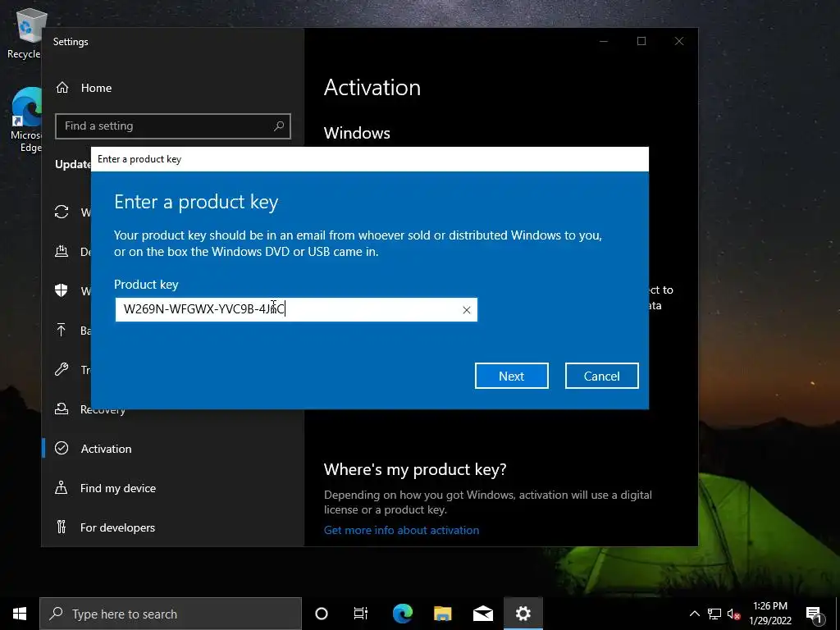The width and height of the screenshot is (840, 630).
Task: Click inside the Product key text box
Action: (x=295, y=309)
